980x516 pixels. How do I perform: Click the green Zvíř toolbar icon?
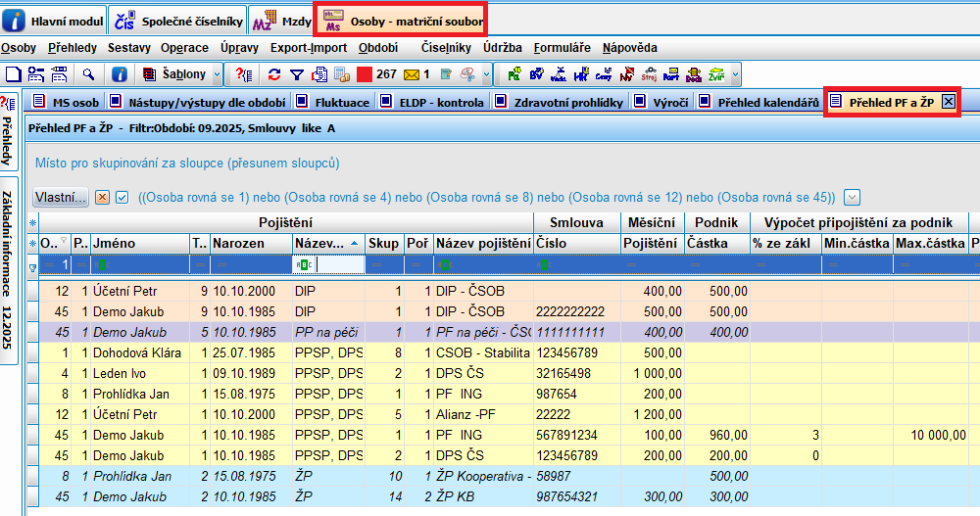pos(718,73)
